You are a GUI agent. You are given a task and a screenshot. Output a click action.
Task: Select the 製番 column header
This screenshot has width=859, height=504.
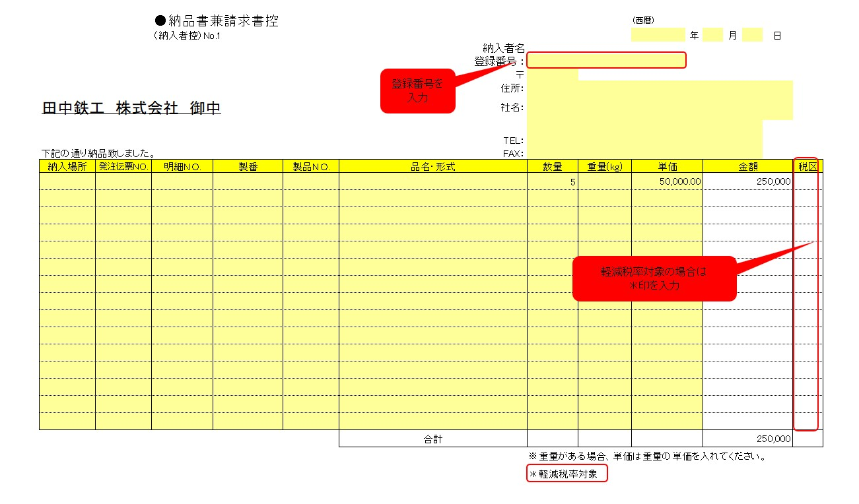tap(248, 166)
